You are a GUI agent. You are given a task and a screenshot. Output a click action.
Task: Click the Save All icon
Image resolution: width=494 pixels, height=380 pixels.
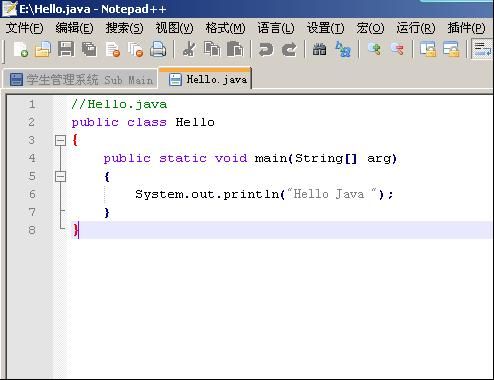click(x=89, y=49)
